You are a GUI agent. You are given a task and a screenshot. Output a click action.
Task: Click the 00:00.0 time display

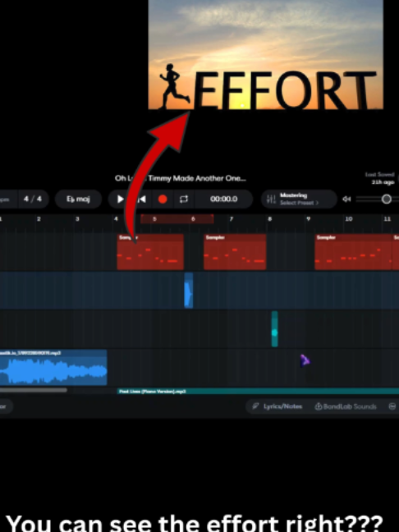tap(224, 199)
